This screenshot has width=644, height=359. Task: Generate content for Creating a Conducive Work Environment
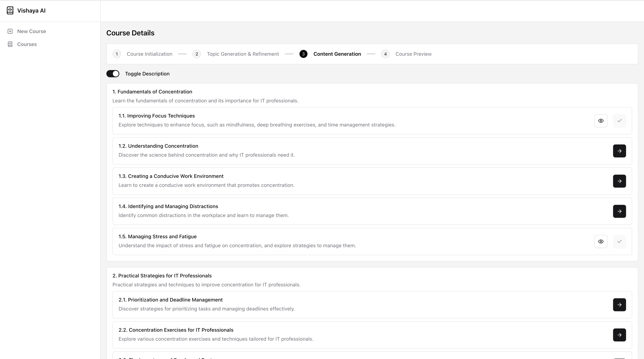(x=619, y=181)
